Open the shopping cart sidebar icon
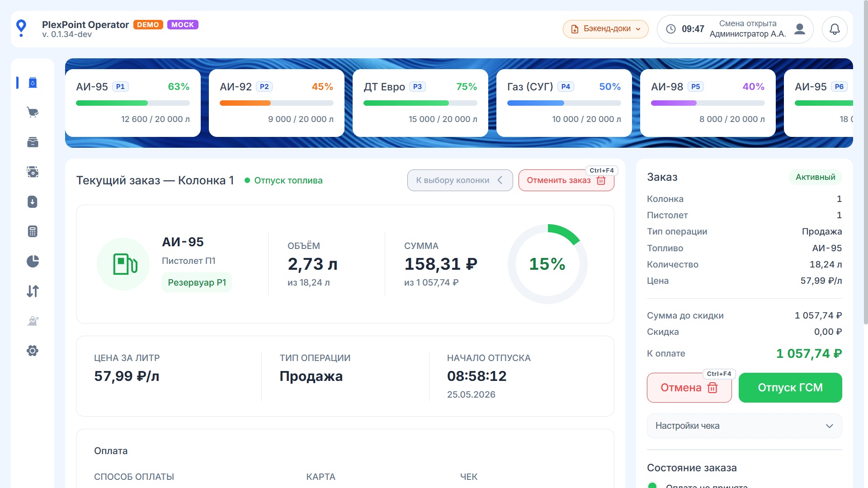The height and width of the screenshot is (488, 868). [33, 113]
